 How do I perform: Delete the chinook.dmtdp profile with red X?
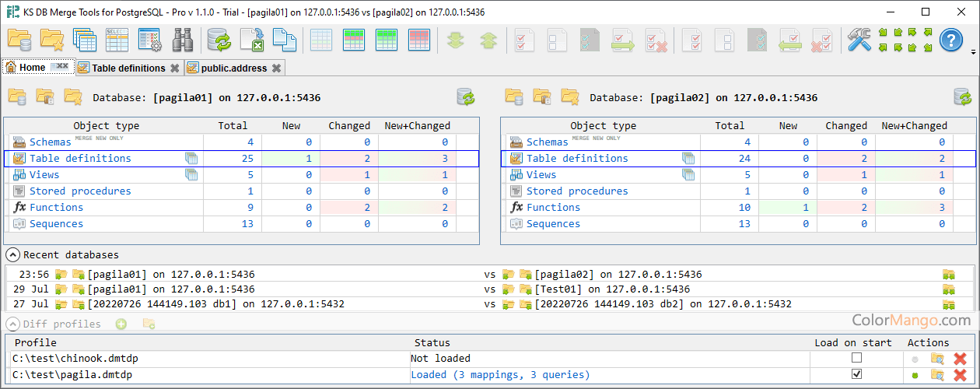click(x=960, y=359)
